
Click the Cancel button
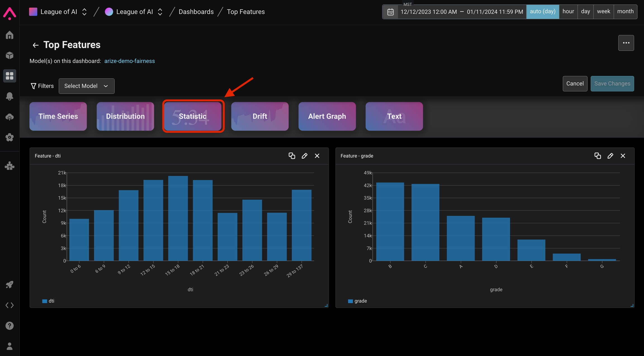pyautogui.click(x=575, y=84)
